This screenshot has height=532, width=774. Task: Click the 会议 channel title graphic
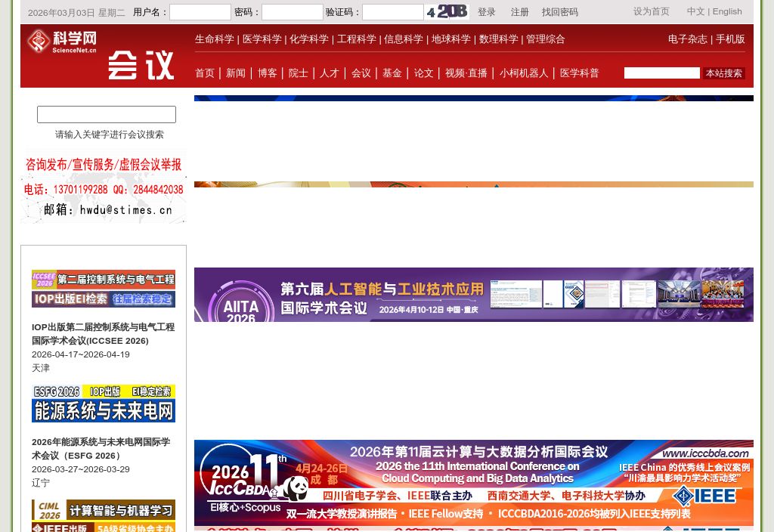pos(141,65)
